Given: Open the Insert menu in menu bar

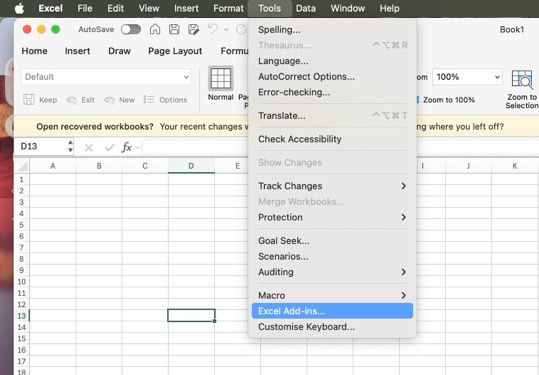Looking at the screenshot, I should click(x=186, y=8).
